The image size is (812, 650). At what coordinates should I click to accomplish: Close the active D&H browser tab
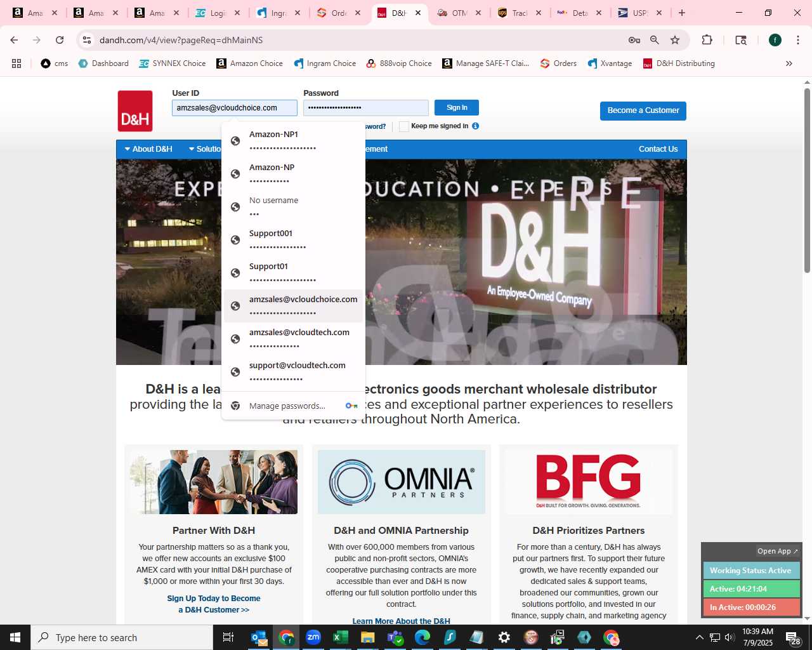click(x=418, y=13)
